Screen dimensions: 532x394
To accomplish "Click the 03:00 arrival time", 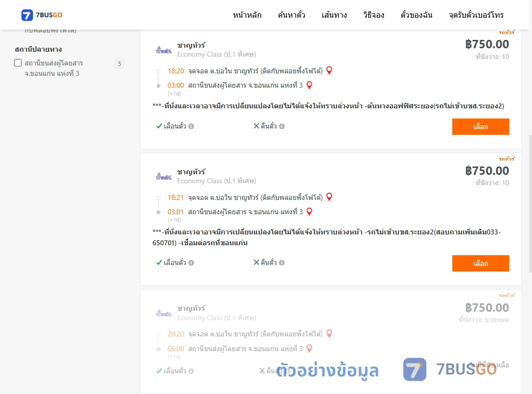I will [x=176, y=85].
